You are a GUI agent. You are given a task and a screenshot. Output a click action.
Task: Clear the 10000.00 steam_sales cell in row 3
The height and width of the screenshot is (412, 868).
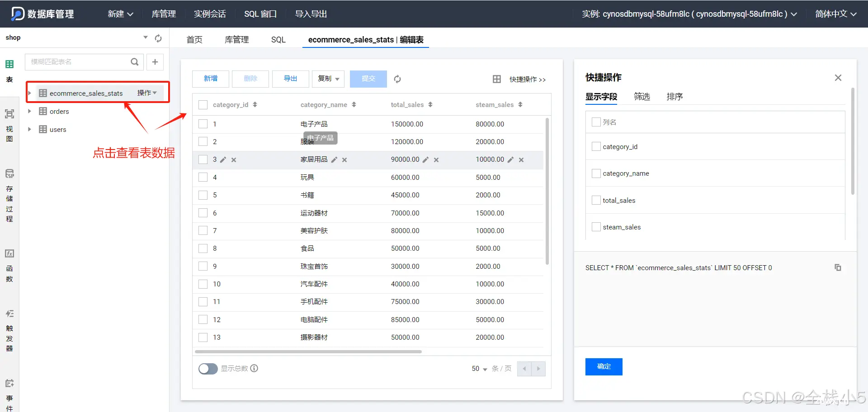coord(521,160)
